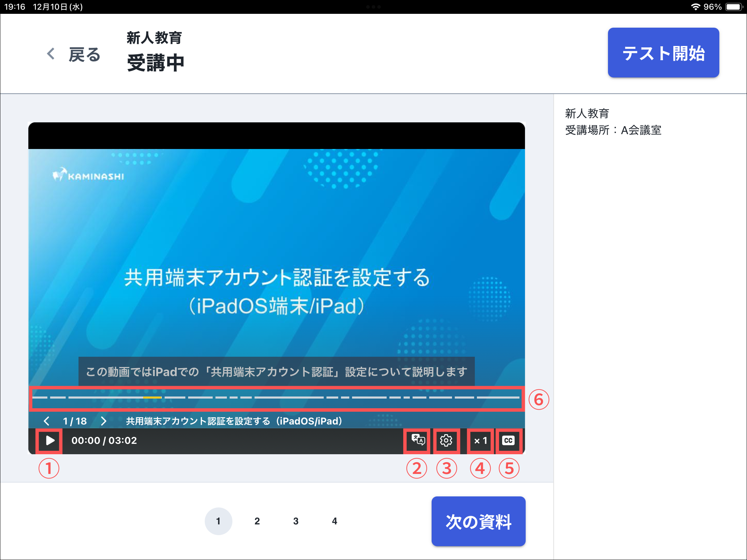Go to previous chapter with left chevron

click(47, 421)
